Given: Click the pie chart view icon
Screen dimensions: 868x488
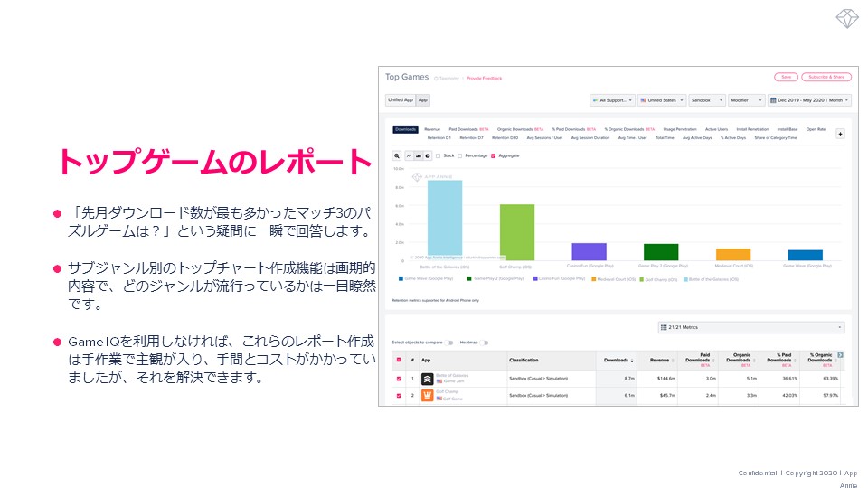Looking at the screenshot, I should [427, 155].
